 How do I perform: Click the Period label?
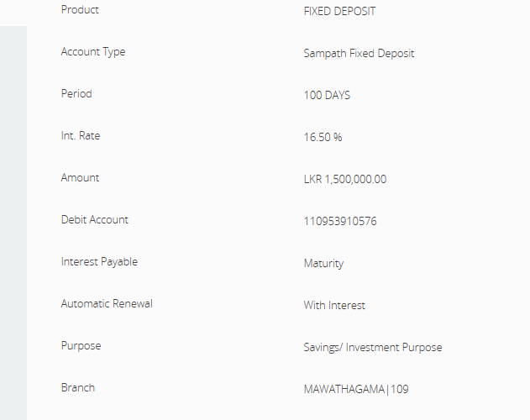76,94
